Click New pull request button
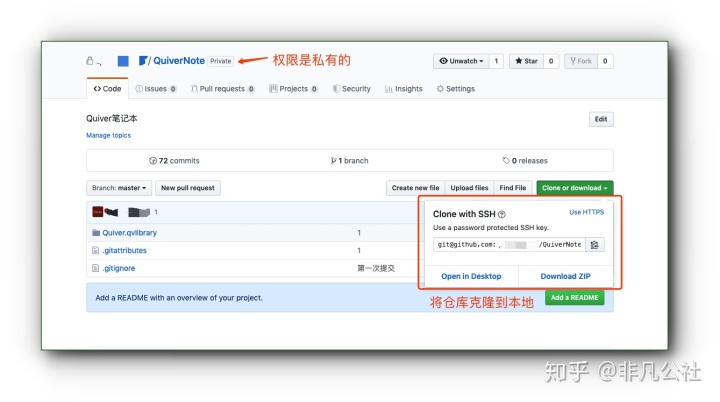The width and height of the screenshot is (720, 402). coord(188,188)
